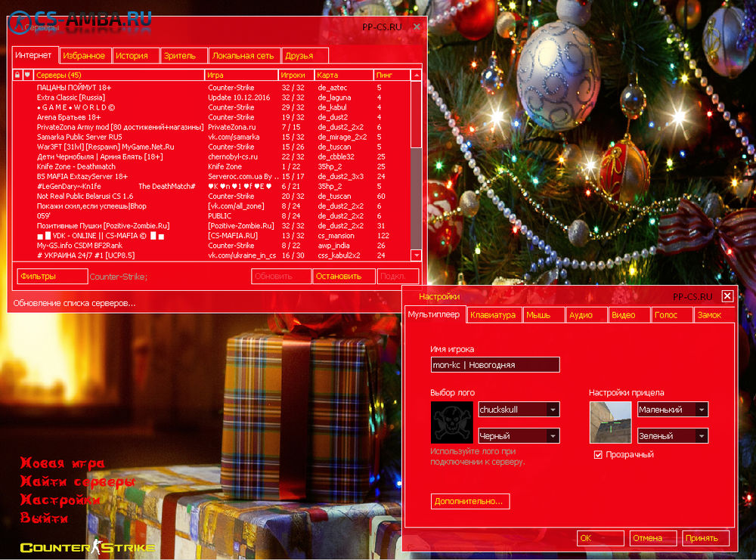
Task: Click the Обновить button
Action: pyautogui.click(x=281, y=276)
